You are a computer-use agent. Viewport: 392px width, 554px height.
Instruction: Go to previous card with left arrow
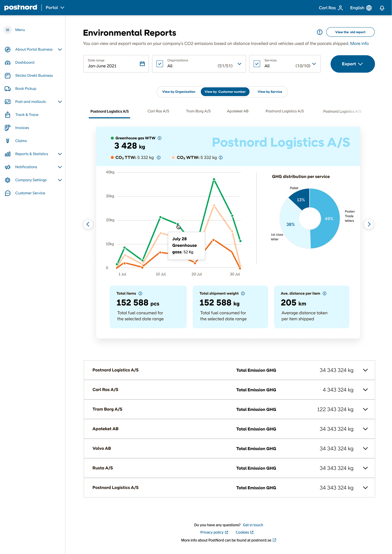[88, 224]
